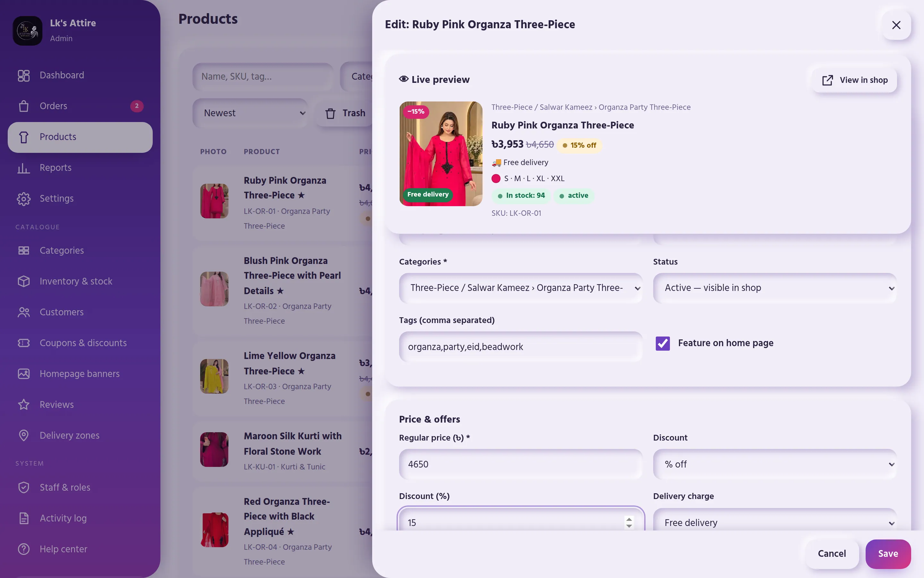Open Homepage banners page
Image resolution: width=924 pixels, height=578 pixels.
[80, 374]
